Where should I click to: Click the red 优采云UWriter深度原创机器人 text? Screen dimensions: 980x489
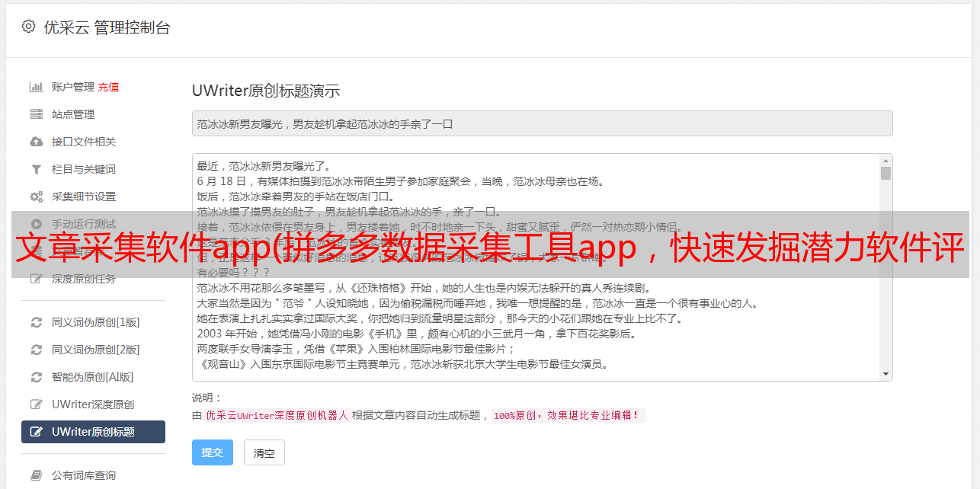[x=277, y=416]
